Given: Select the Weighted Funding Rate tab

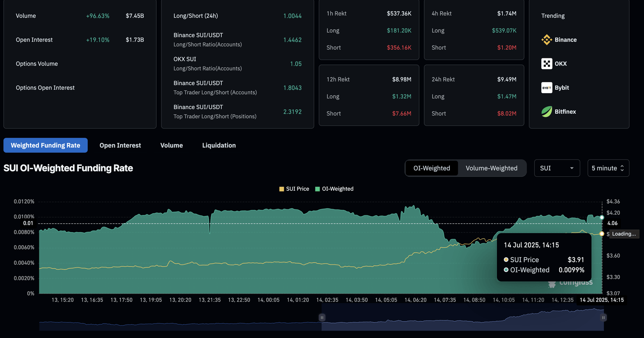Looking at the screenshot, I should point(45,145).
